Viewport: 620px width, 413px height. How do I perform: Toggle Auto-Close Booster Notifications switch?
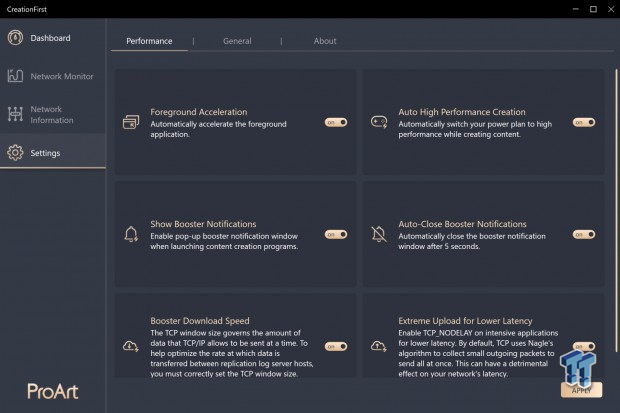[x=584, y=234]
